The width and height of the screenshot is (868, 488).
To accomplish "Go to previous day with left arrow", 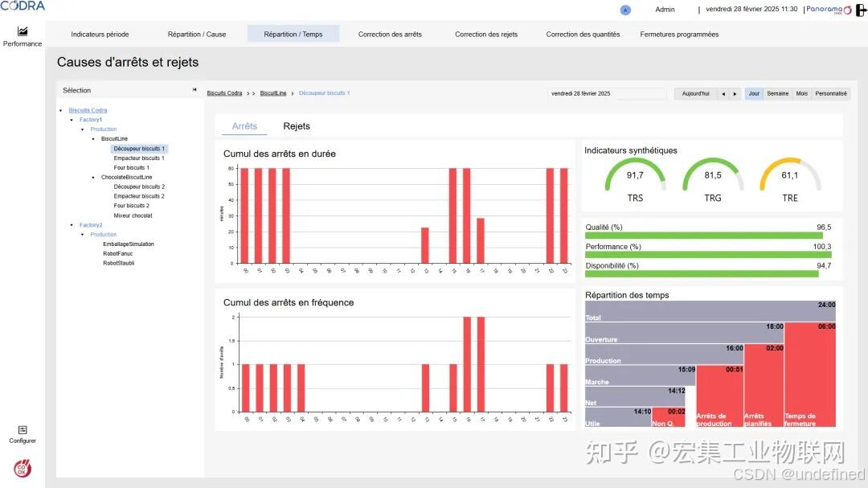I will (x=723, y=93).
